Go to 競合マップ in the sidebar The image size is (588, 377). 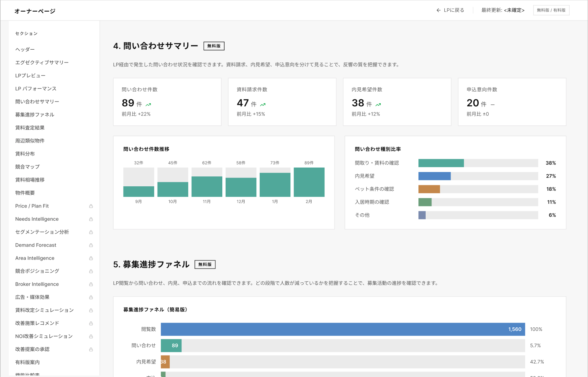(27, 167)
